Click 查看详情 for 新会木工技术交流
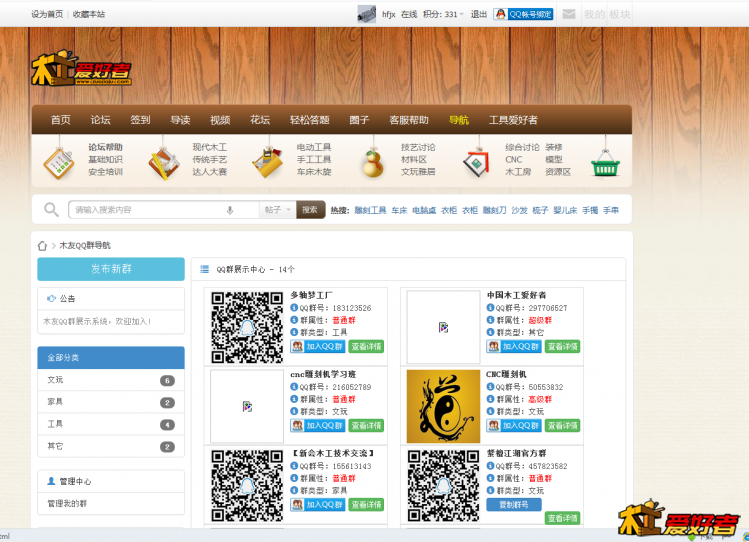This screenshot has width=749, height=542. point(366,505)
